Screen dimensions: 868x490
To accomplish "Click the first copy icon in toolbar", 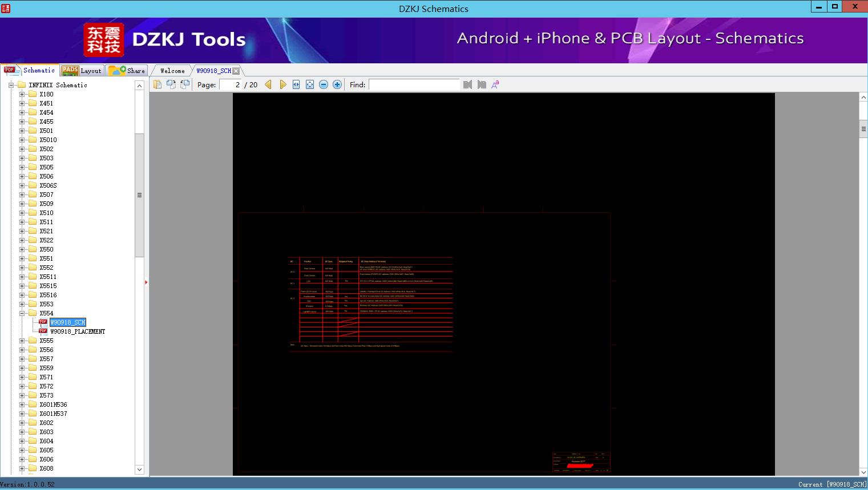I will pos(158,84).
